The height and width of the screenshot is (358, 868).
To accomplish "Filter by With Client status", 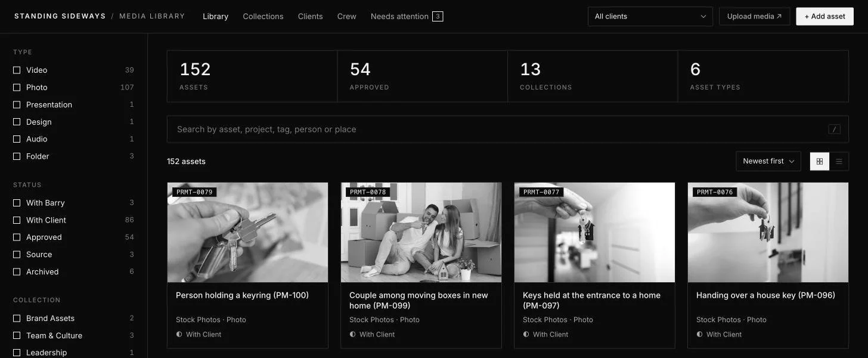I will click(x=17, y=220).
